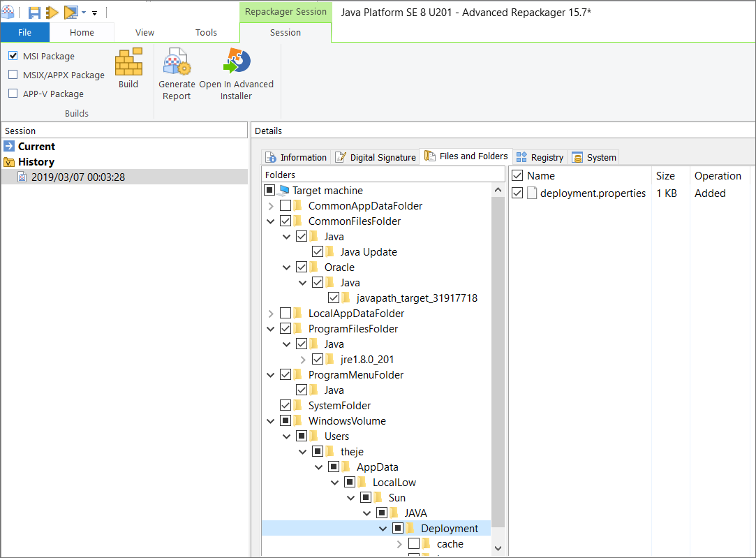
Task: Click the CommonFilesFolder folder icon
Action: (x=299, y=221)
